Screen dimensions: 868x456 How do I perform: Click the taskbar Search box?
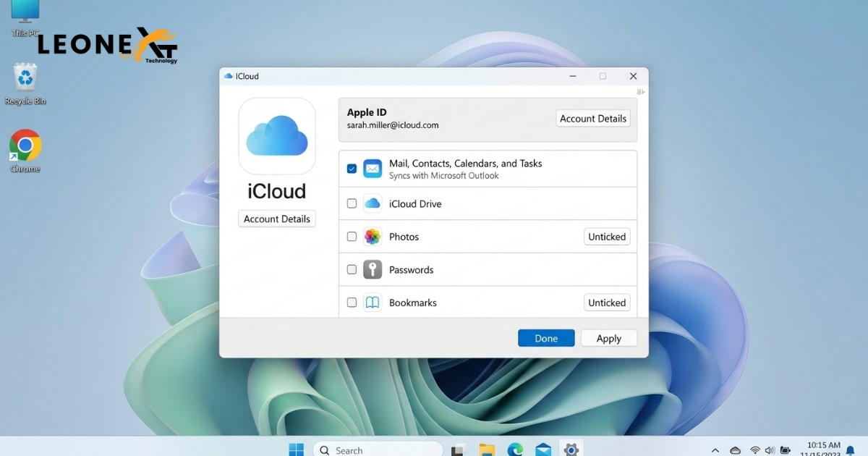378,449
